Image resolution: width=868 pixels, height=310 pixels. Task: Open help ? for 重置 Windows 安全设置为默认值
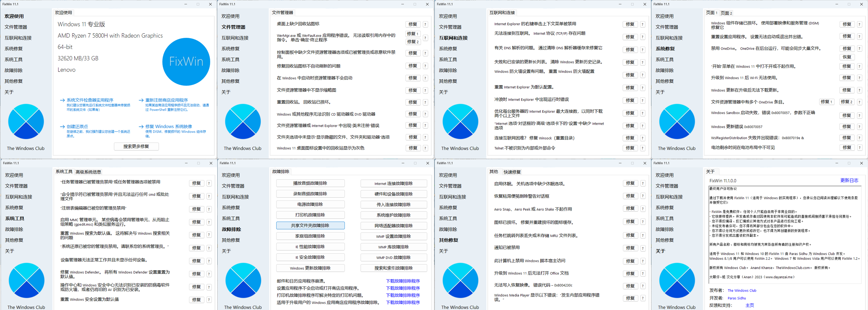(x=209, y=300)
